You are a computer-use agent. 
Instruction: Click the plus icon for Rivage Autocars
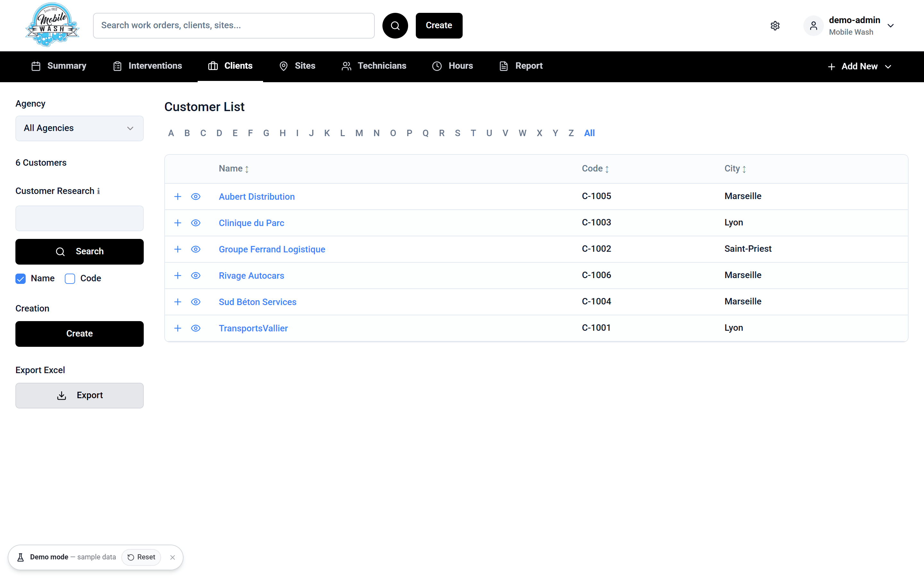pos(177,276)
